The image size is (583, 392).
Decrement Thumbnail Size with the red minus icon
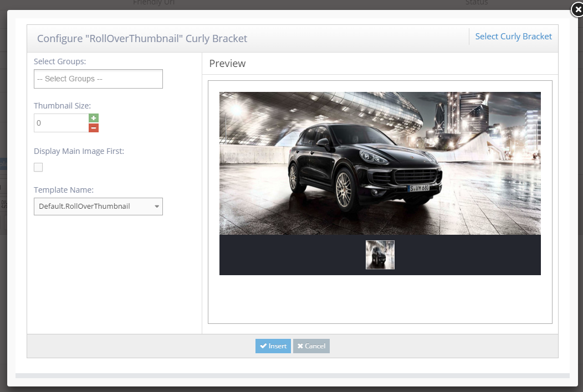[x=93, y=127]
